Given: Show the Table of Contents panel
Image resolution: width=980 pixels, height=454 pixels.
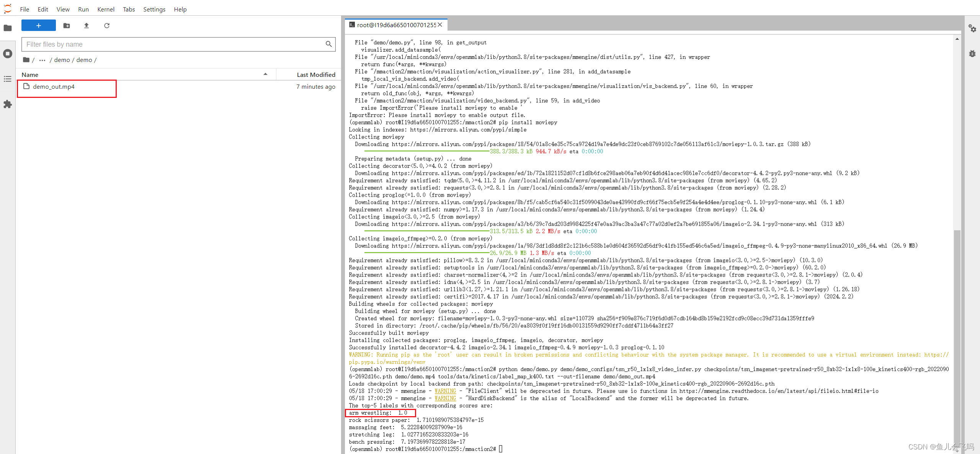Looking at the screenshot, I should pyautogui.click(x=8, y=79).
